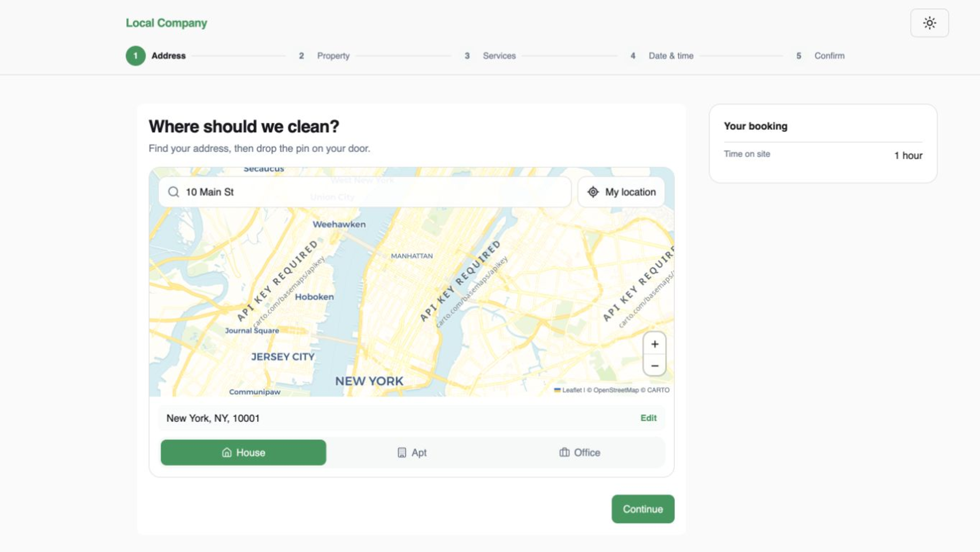Screen dimensions: 980x552
Task: Go to the Address step
Action: 156,56
